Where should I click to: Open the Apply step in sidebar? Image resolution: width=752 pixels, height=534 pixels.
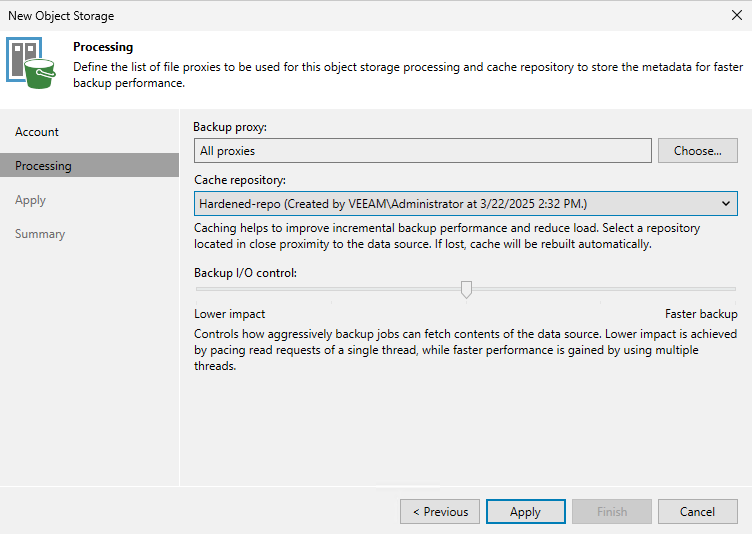(x=30, y=200)
